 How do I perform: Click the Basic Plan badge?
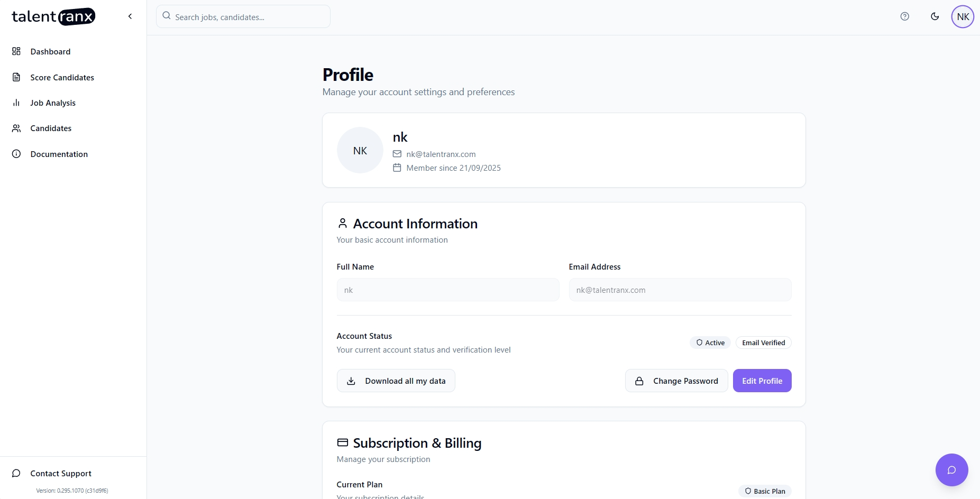pos(765,491)
